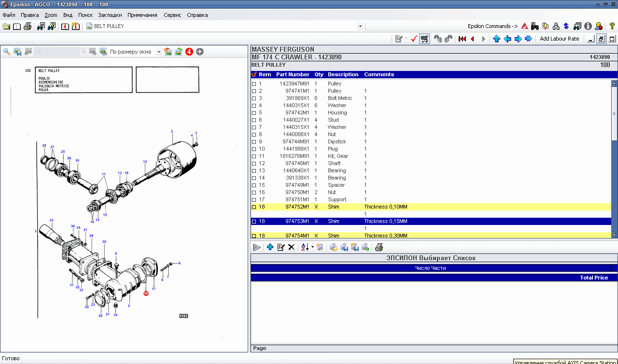
Task: Click the open book icon in toolbar
Action: click(x=17, y=26)
